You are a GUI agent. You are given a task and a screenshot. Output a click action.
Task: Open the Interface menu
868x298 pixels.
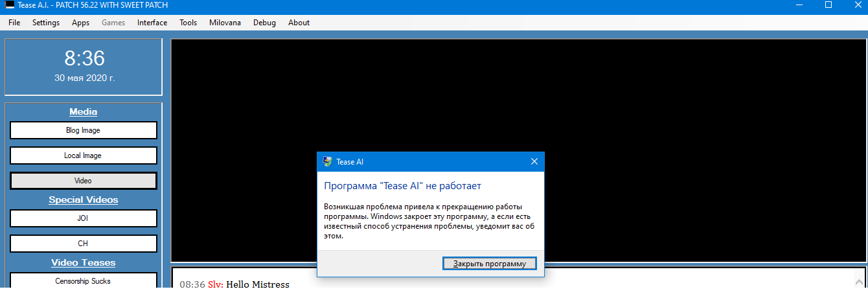152,23
